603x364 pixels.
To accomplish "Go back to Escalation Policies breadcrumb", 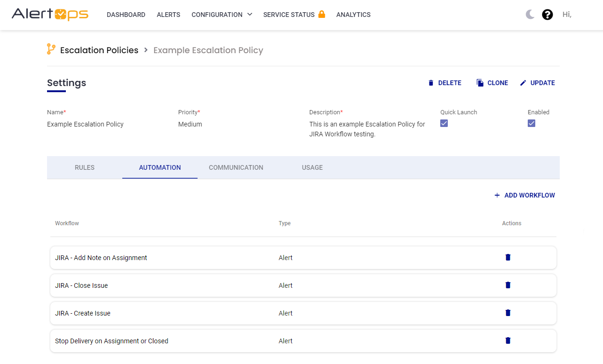I will 99,50.
